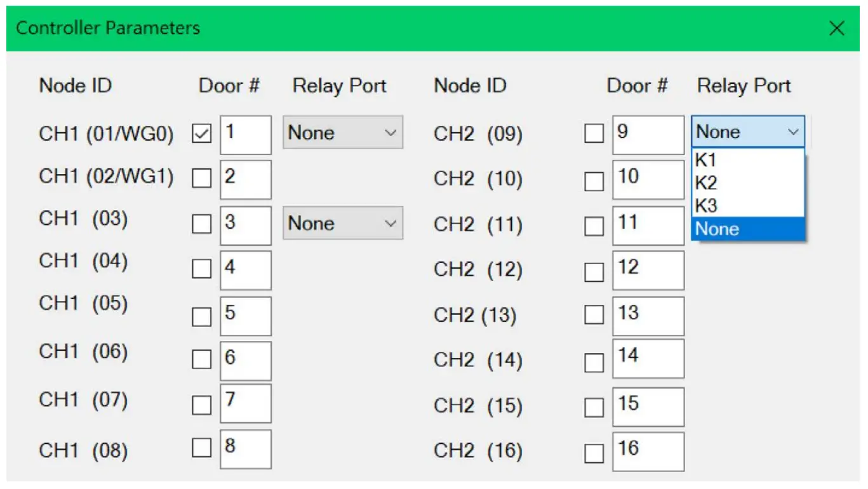Click the Door # field showing 10
Image resolution: width=868 pixels, height=489 pixels.
648,179
